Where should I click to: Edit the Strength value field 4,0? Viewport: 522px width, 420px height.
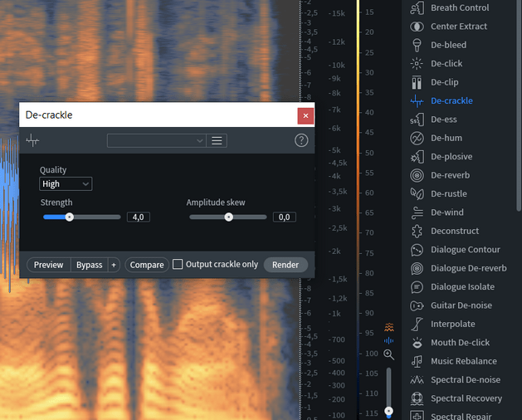(x=139, y=217)
